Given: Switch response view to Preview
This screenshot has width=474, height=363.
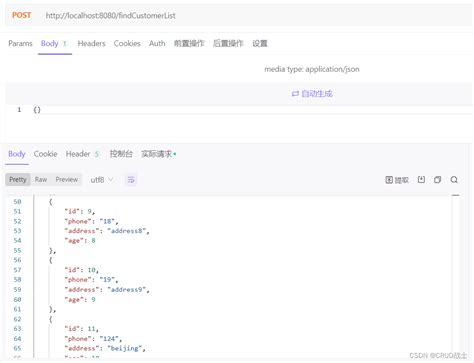Looking at the screenshot, I should click(x=67, y=180).
